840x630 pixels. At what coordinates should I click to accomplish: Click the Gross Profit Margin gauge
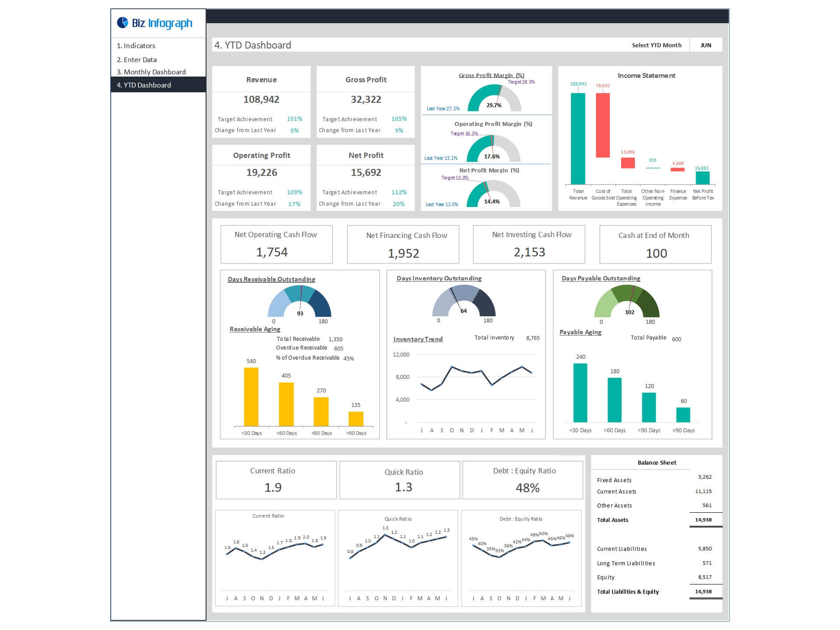coord(494,98)
